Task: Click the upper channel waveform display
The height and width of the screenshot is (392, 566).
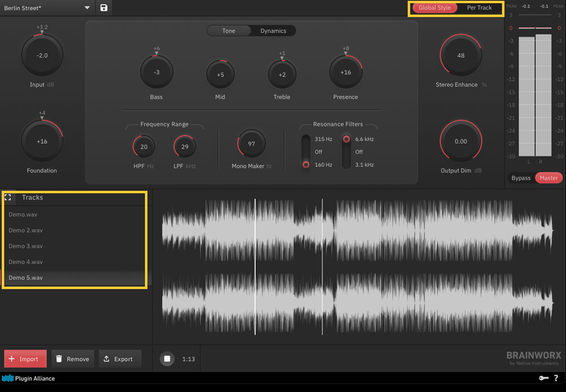Action: coord(357,230)
